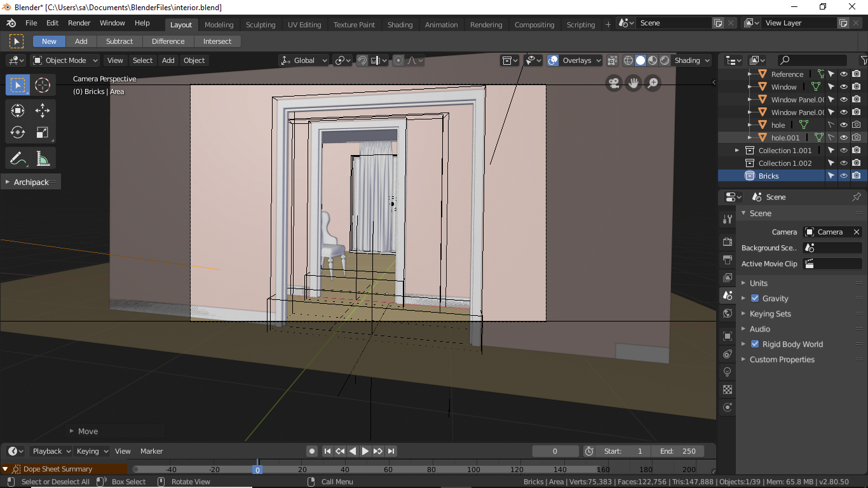Jump to the end frame

click(x=391, y=451)
